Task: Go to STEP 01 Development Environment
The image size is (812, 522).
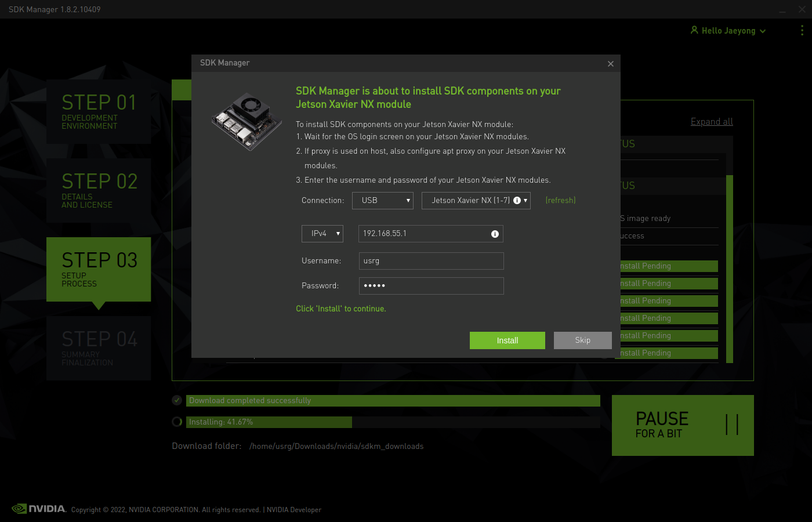Action: click(99, 111)
